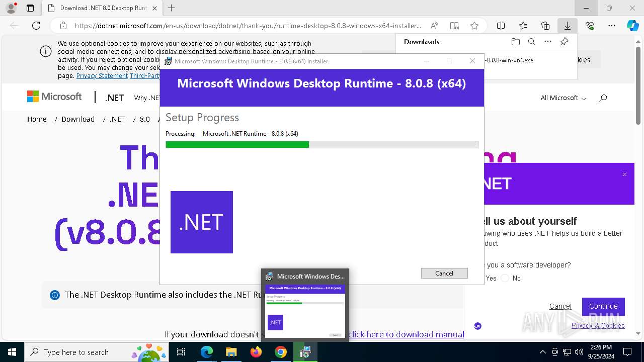Screen dimensions: 644x362
Task: Open the network tray icon
Action: coord(567,352)
